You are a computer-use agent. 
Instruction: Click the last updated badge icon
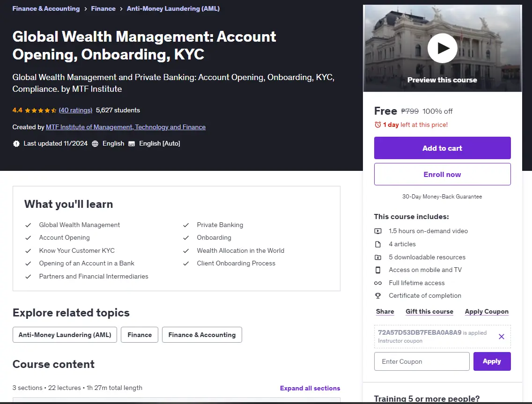[x=16, y=144]
